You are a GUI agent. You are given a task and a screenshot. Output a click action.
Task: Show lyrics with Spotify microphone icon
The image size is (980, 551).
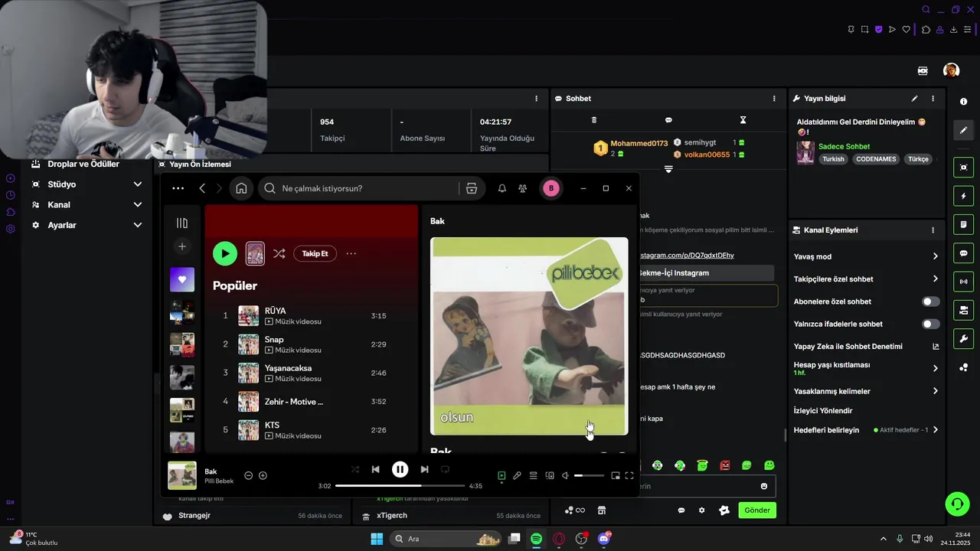(517, 475)
